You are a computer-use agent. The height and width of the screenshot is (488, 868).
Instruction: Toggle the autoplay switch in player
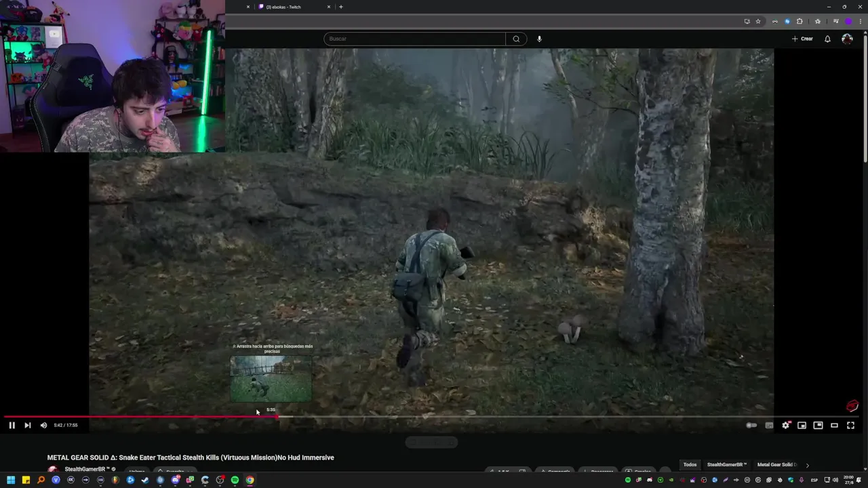tap(751, 425)
